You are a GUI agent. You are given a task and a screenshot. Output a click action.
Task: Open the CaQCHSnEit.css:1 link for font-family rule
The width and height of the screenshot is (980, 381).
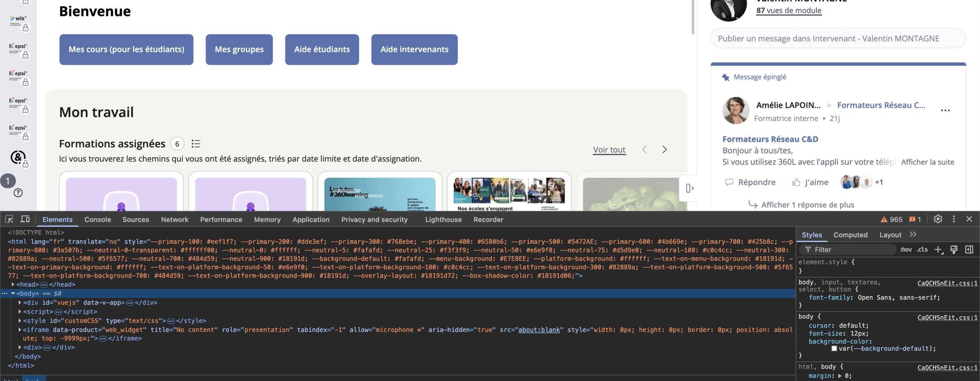947,283
